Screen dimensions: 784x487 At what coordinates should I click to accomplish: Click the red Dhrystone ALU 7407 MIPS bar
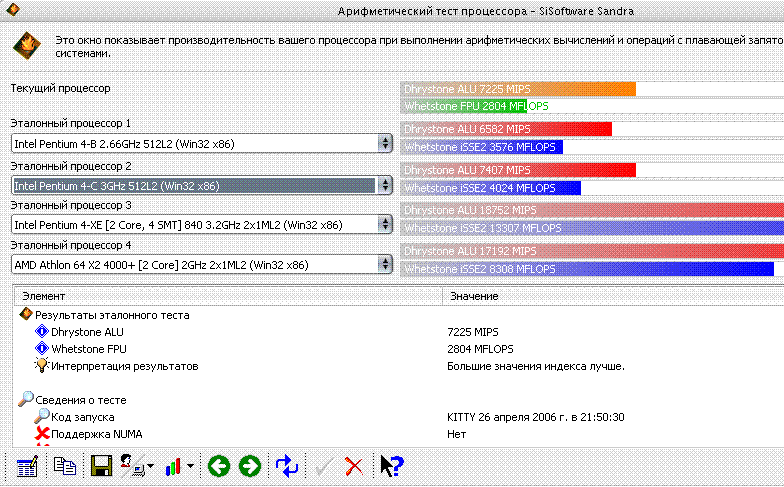click(x=518, y=170)
